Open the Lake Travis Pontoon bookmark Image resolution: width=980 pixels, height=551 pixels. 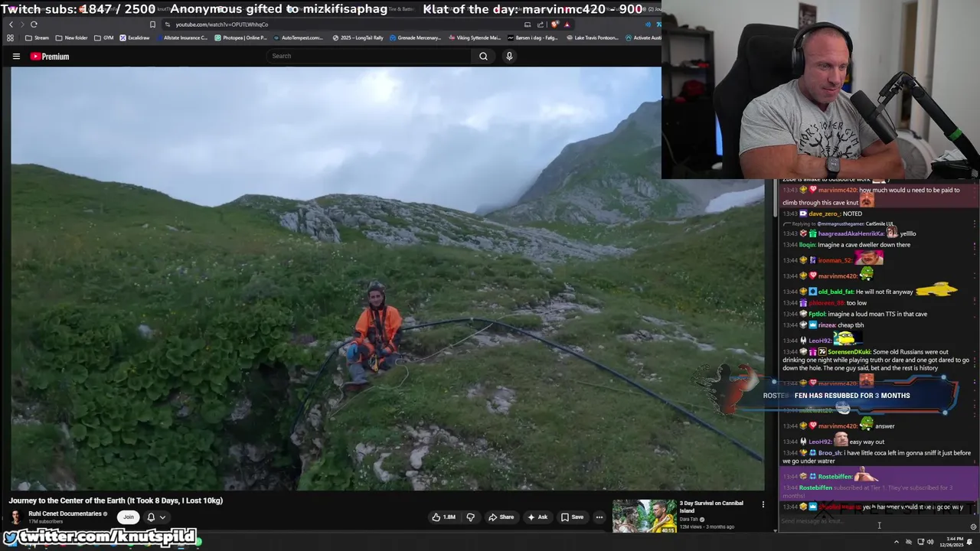point(591,37)
